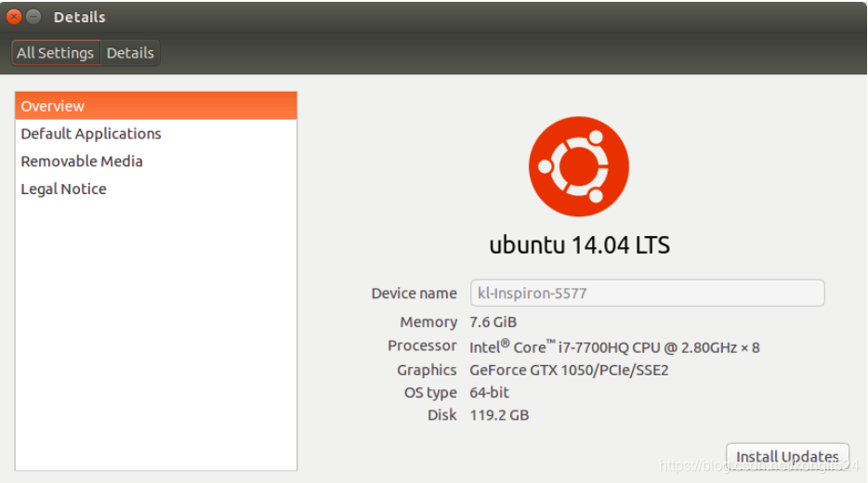Viewport: 868px width, 483px height.
Task: Click the Details breadcrumb button
Action: 130,53
